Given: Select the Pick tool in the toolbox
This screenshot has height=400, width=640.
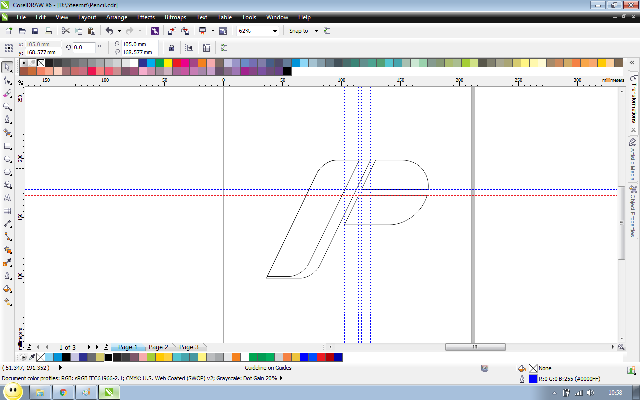Looking at the screenshot, I should 7,67.
